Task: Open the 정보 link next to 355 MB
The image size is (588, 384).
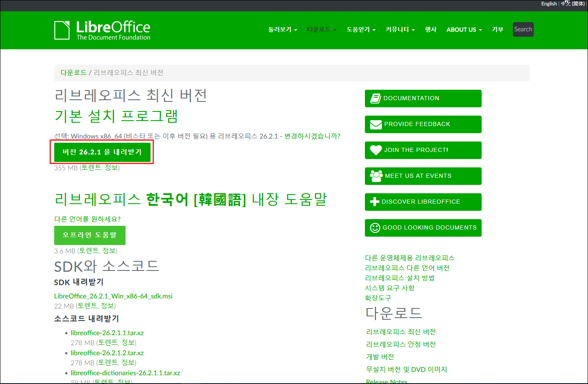Action: (111, 168)
